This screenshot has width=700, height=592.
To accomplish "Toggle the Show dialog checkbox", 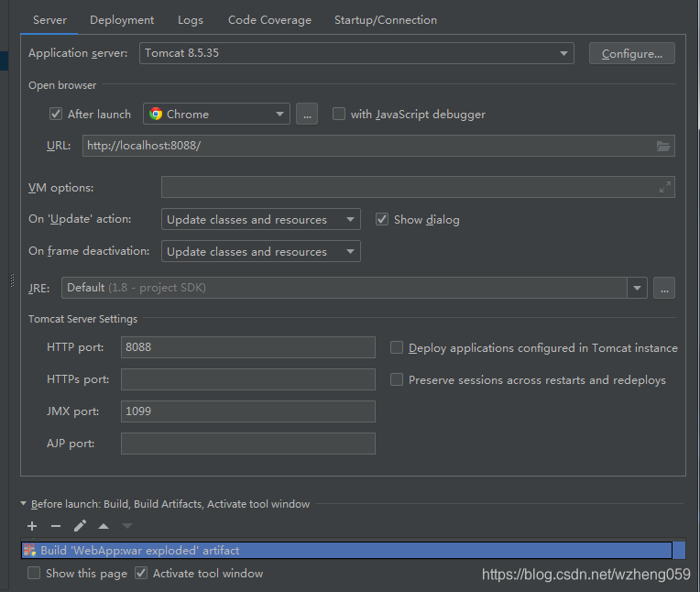I will (382, 219).
